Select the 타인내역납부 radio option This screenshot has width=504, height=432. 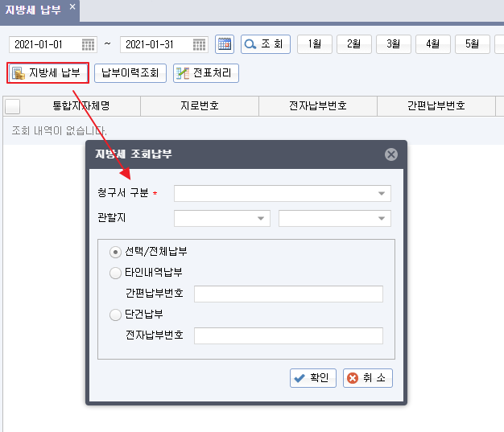tap(115, 273)
